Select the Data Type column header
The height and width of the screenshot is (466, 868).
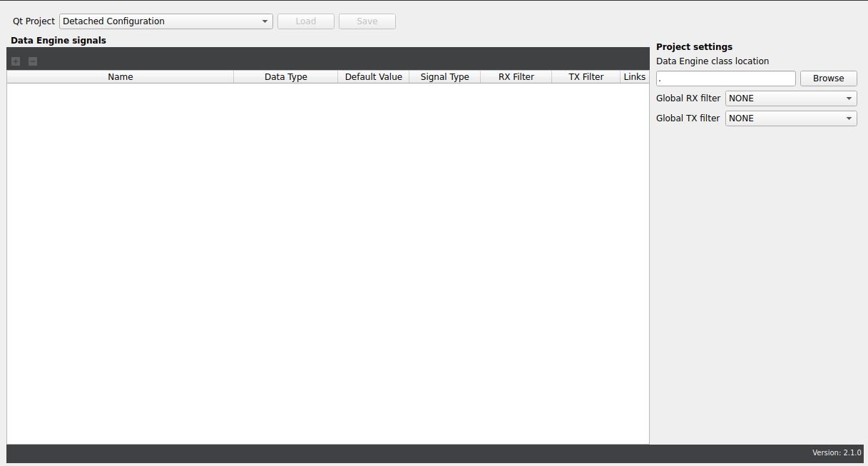point(285,76)
